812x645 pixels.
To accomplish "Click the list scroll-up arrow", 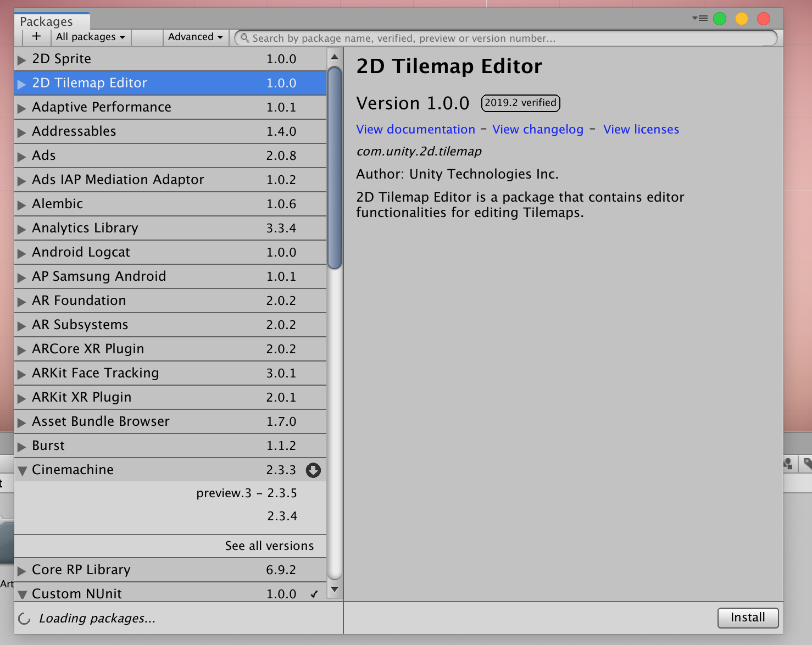I will [x=335, y=57].
